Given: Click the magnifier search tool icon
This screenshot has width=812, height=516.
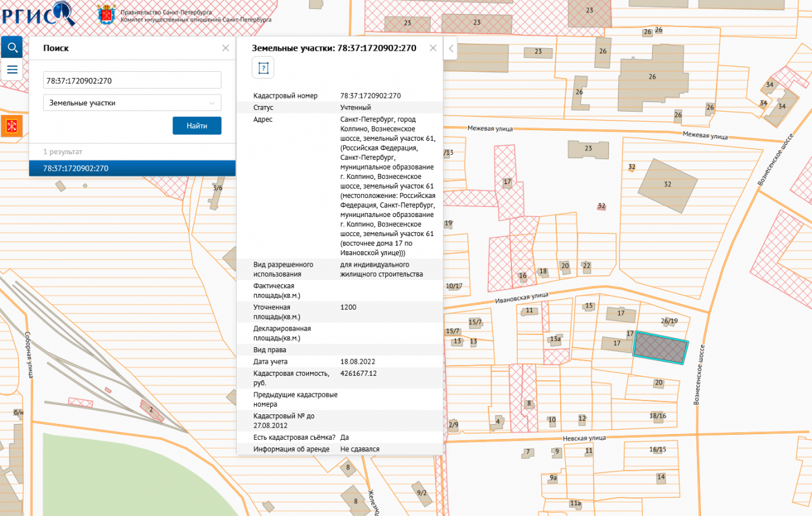Looking at the screenshot, I should point(11,47).
